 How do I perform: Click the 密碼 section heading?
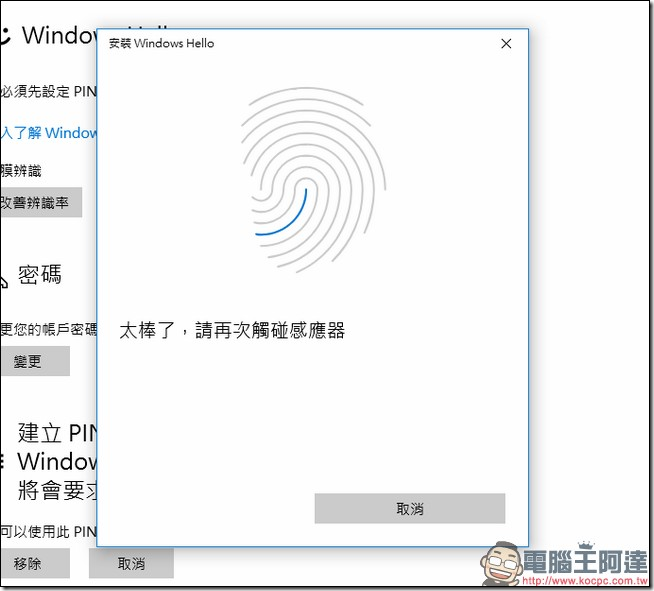pos(40,276)
